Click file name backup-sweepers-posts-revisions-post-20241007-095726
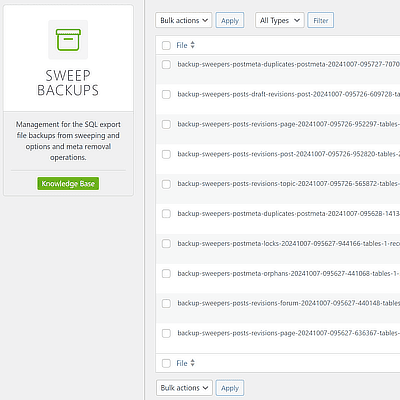400x400 pixels. (289, 154)
